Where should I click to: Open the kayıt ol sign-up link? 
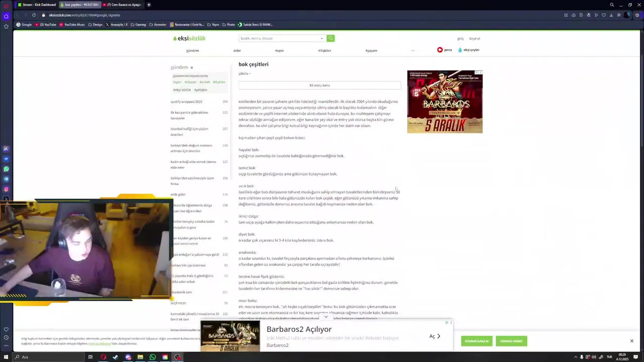coord(474,38)
